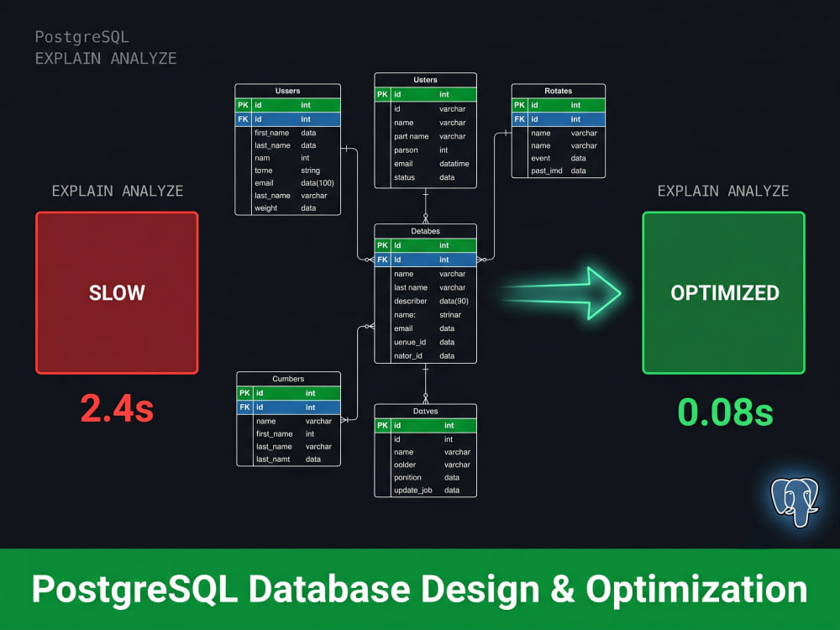The width and height of the screenshot is (840, 630).
Task: Select the oolder varchar row in Datves
Action: [425, 465]
